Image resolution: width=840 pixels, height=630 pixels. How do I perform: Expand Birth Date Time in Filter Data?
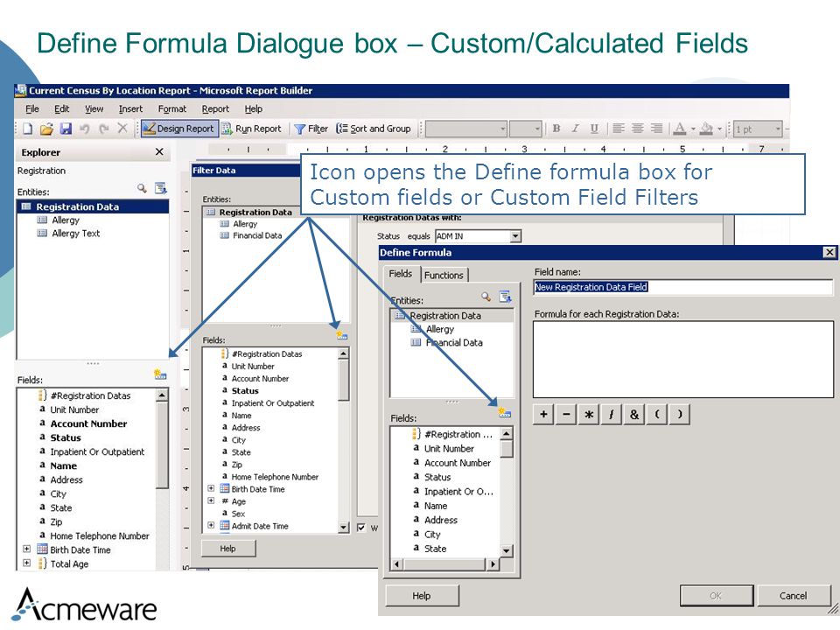click(x=211, y=488)
